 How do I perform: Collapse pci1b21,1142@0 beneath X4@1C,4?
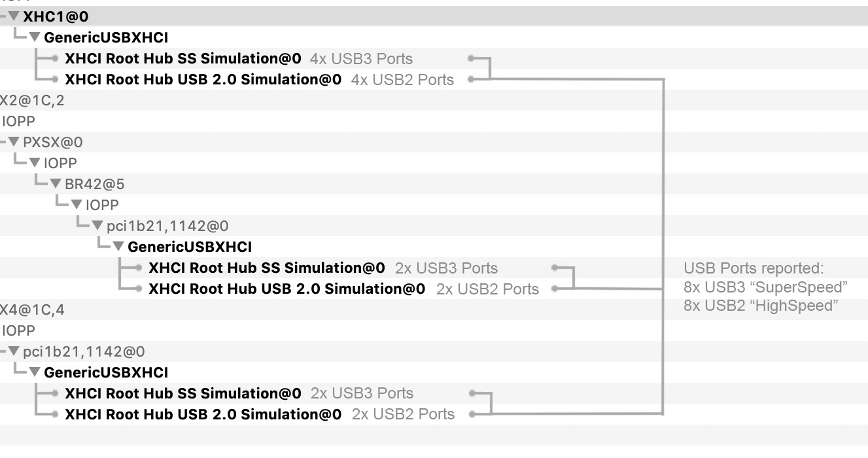[14, 352]
